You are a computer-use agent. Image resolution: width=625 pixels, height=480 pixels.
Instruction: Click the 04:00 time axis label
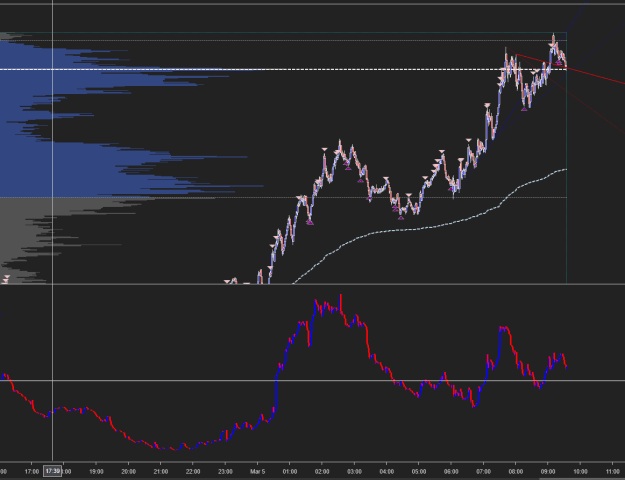tap(387, 472)
